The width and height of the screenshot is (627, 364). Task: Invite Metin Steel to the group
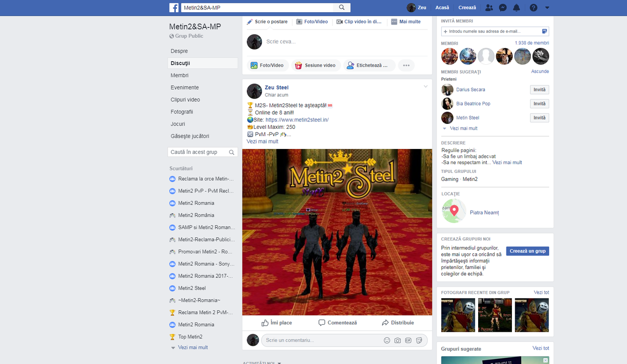tap(539, 118)
